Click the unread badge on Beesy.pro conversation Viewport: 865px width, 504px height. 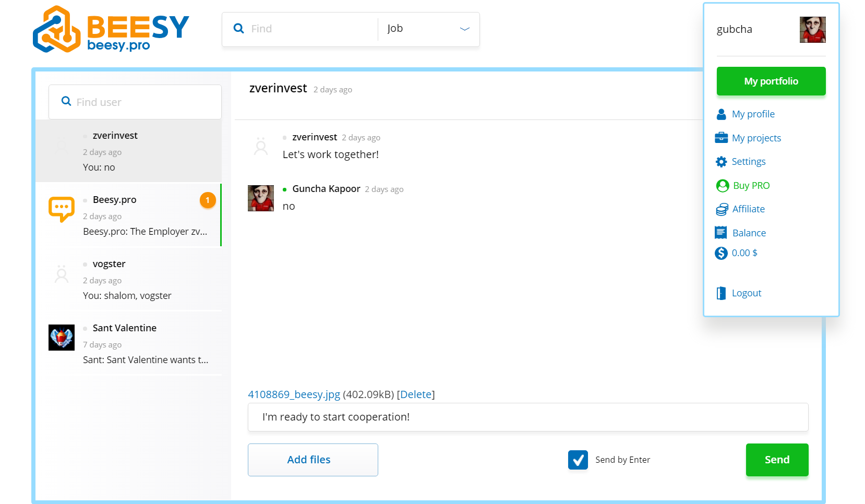208,200
